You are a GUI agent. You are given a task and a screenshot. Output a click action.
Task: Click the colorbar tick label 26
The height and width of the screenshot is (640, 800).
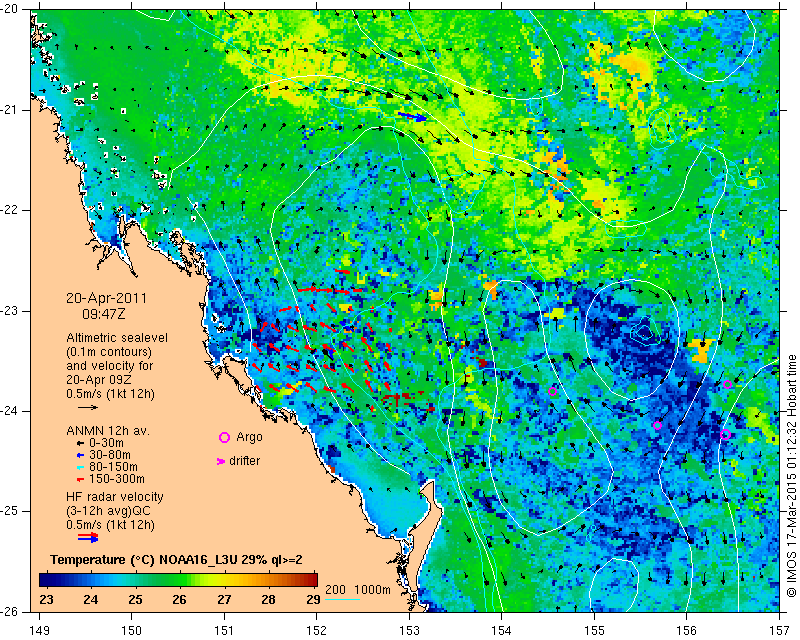[x=179, y=599]
